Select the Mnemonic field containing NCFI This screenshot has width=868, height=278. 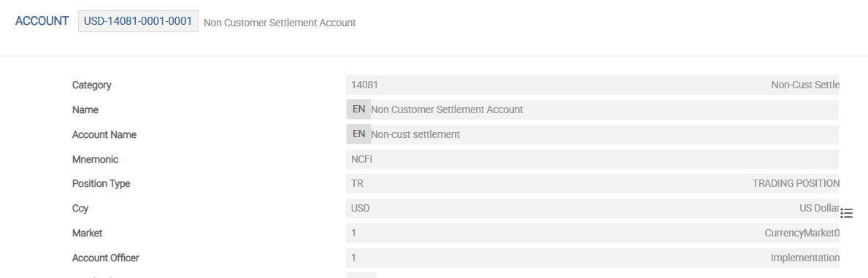(592, 160)
